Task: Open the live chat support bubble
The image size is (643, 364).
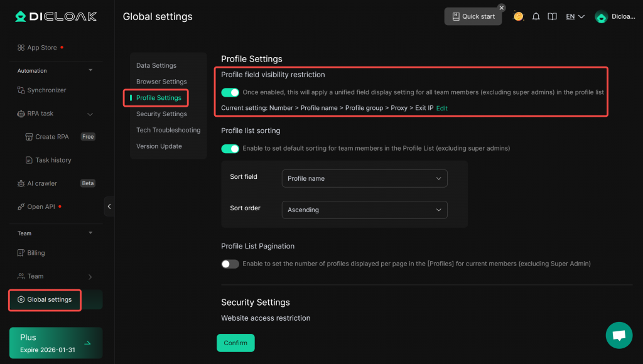Action: click(x=619, y=335)
